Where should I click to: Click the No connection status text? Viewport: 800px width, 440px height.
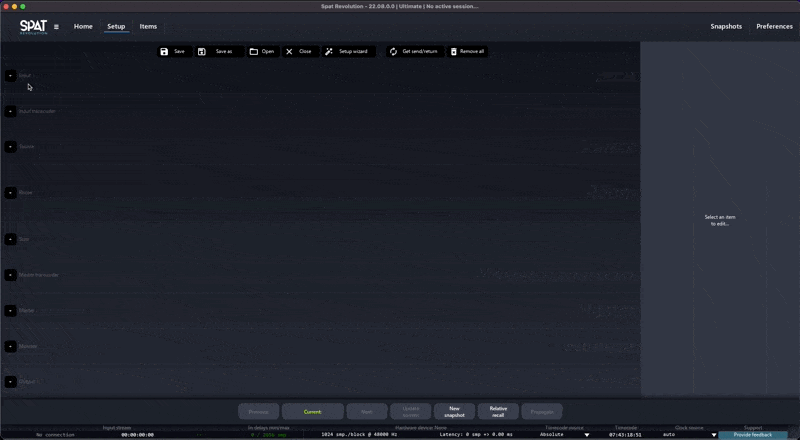(55, 435)
